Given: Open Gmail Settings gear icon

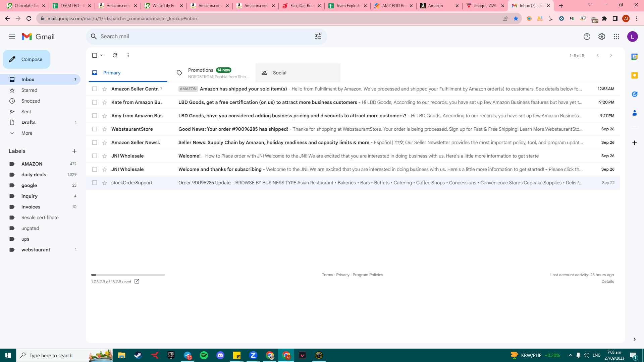Looking at the screenshot, I should [602, 37].
